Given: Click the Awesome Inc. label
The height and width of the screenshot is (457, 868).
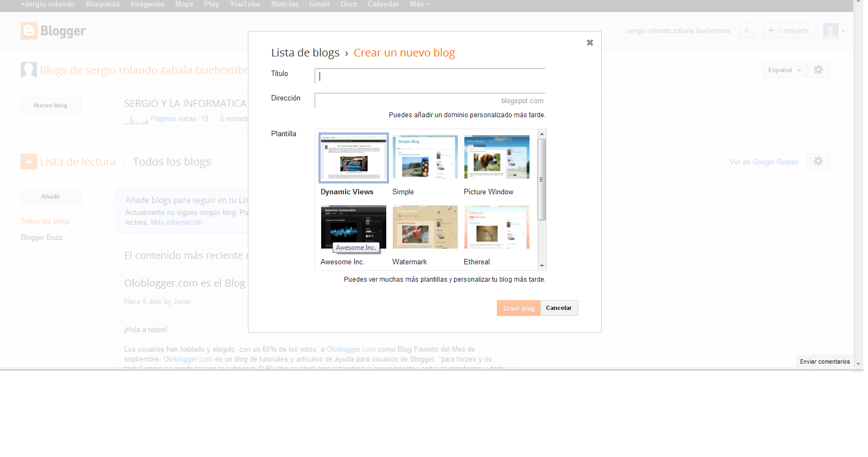Looking at the screenshot, I should [x=342, y=262].
